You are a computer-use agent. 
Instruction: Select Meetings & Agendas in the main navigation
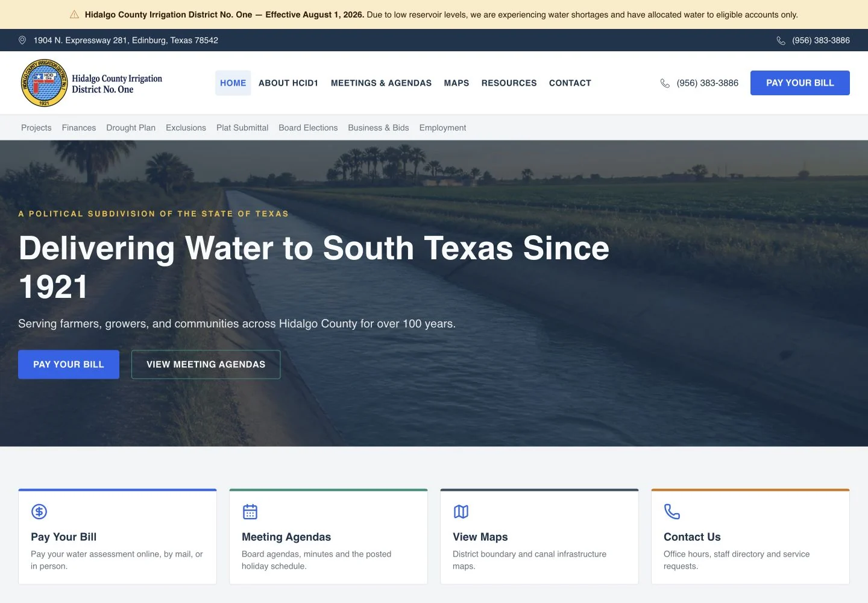[381, 83]
